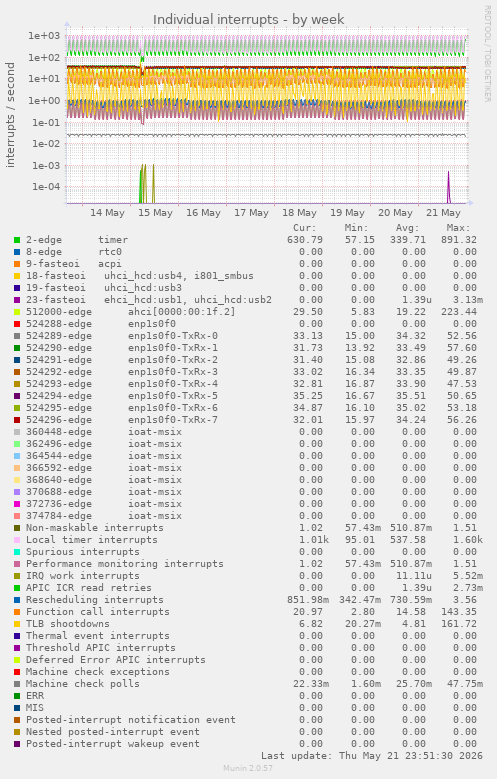Click the Max column header
Screen dimensions: 497x779
(x=458, y=228)
